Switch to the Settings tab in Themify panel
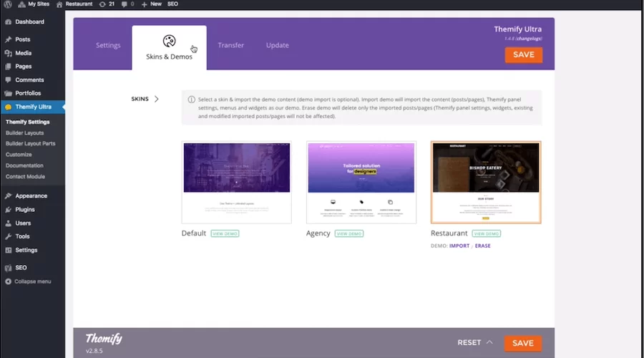 coord(108,45)
